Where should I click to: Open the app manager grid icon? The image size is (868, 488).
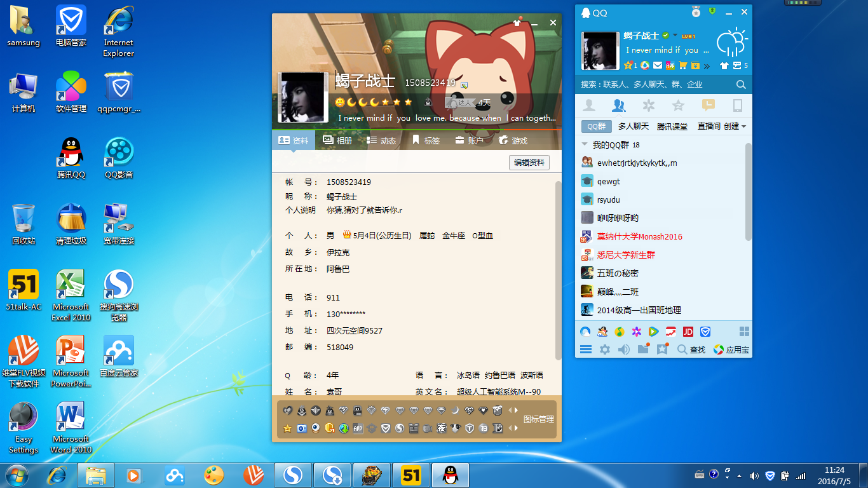(744, 332)
